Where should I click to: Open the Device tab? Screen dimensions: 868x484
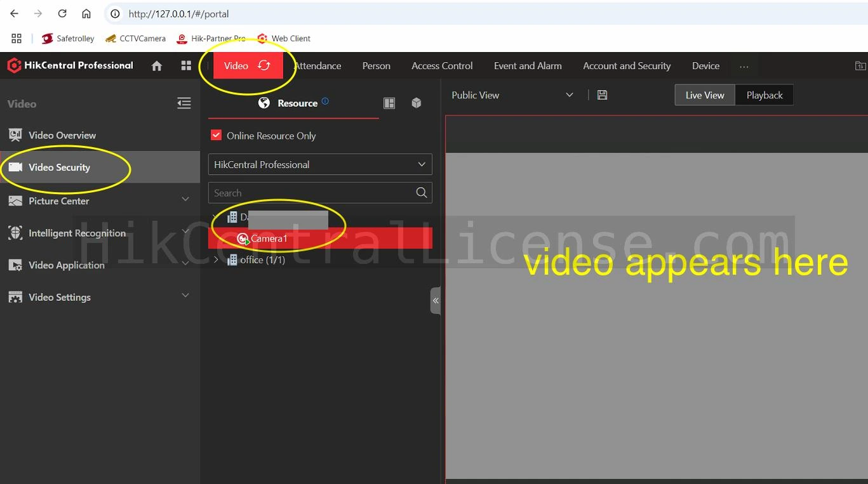(x=705, y=66)
